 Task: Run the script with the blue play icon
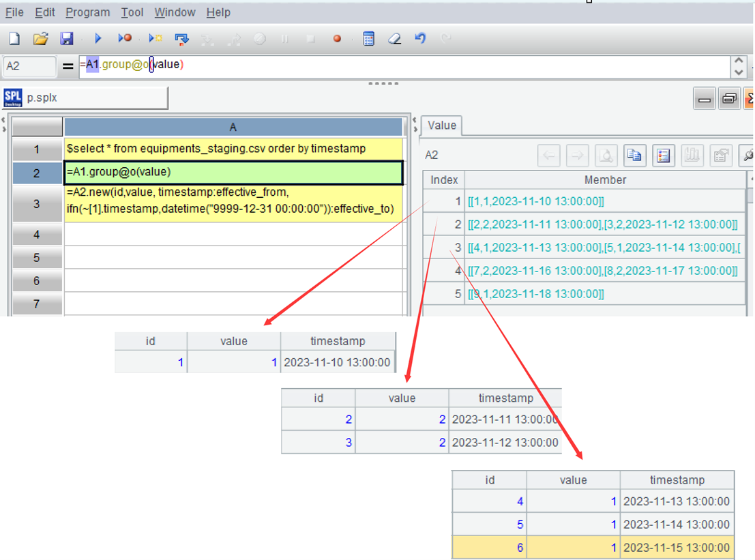[98, 39]
